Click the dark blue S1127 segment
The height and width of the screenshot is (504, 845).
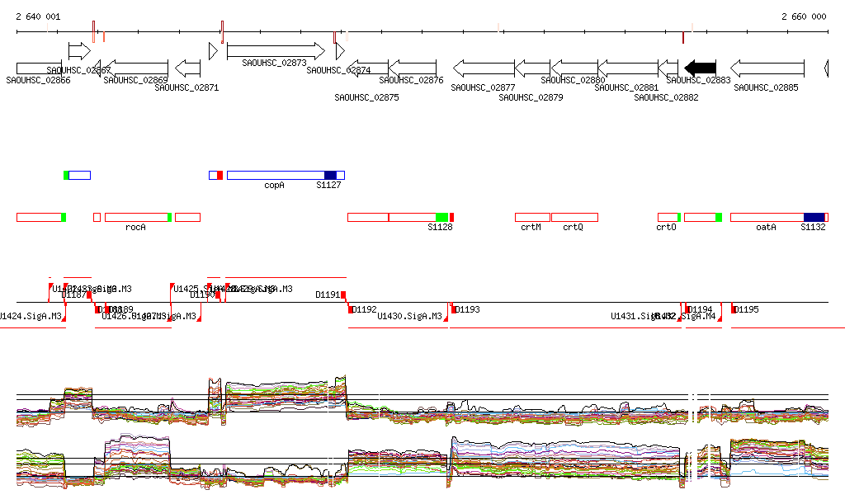330,175
